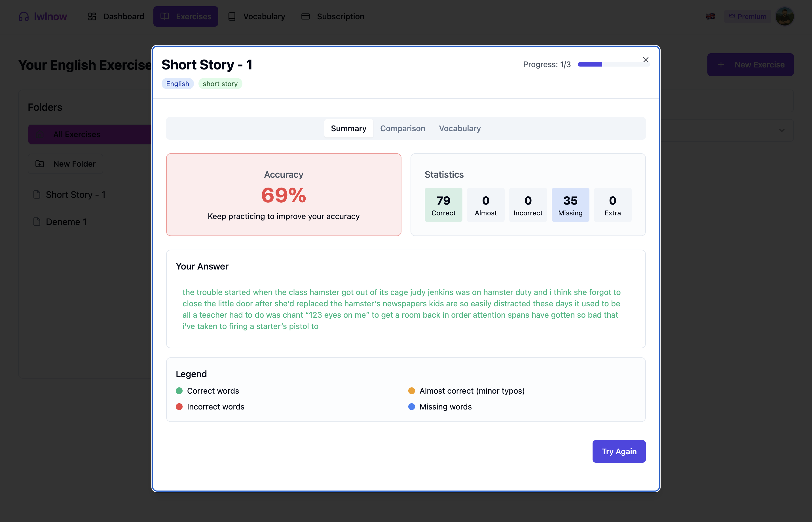812x522 pixels.
Task: Go to Dashboard in top navigation
Action: pos(116,17)
